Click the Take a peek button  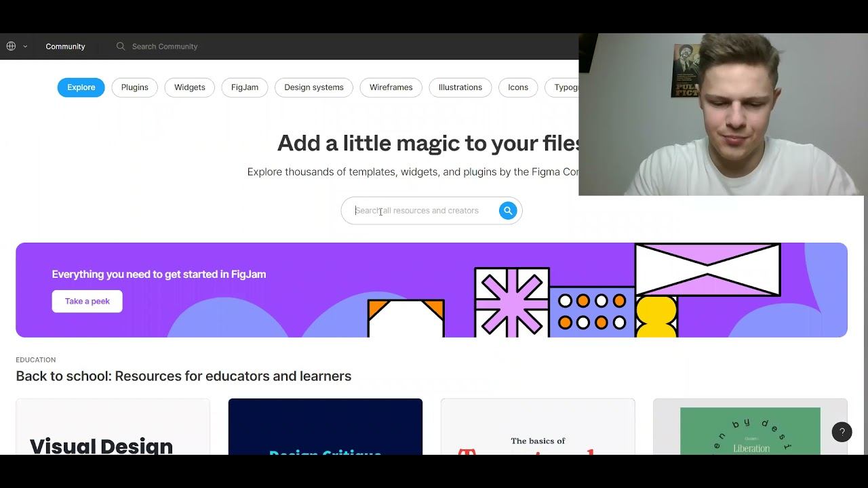(87, 302)
